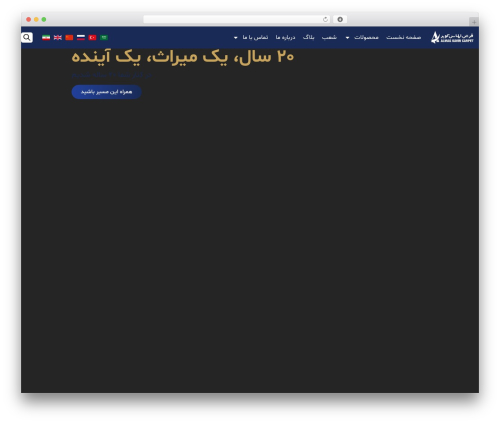Choose Russian language via Russia flag
The height and width of the screenshot is (423, 500).
[x=81, y=37]
